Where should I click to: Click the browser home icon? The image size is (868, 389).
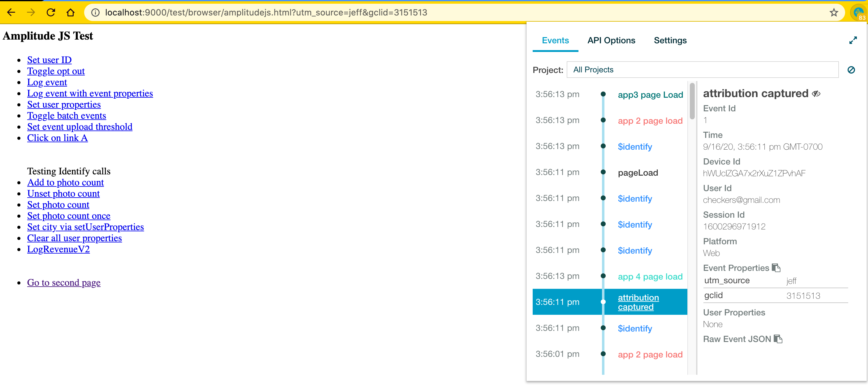click(71, 13)
